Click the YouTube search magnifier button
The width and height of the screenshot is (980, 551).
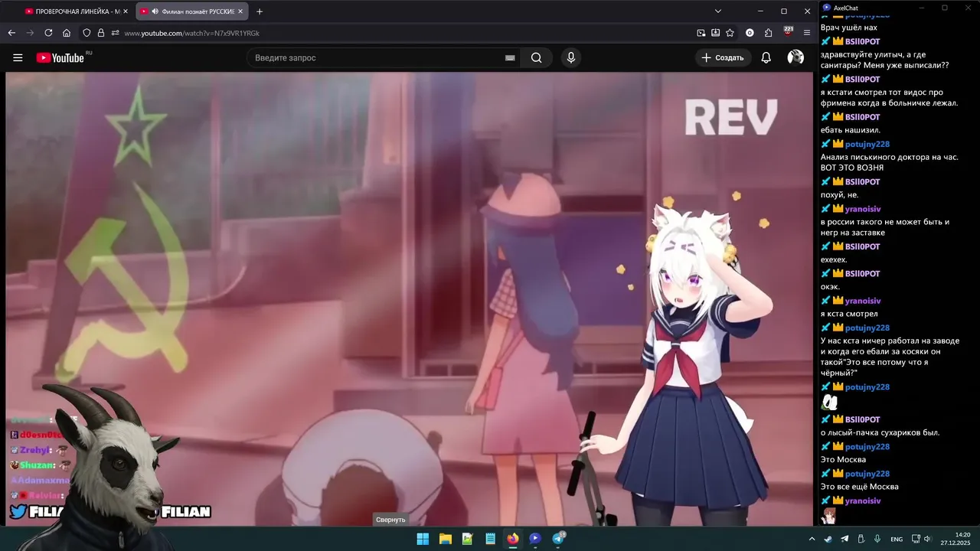[x=536, y=57]
